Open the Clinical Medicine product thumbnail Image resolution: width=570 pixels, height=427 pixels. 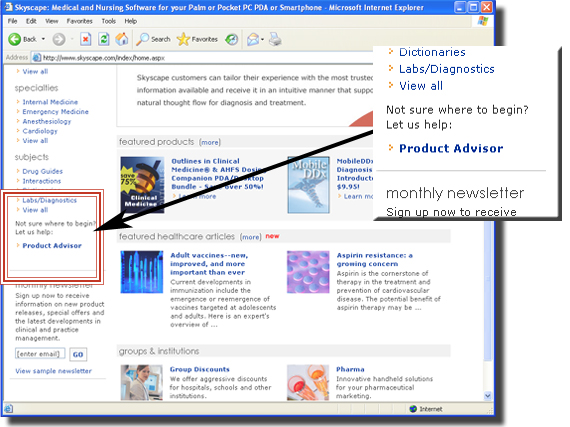pos(142,185)
